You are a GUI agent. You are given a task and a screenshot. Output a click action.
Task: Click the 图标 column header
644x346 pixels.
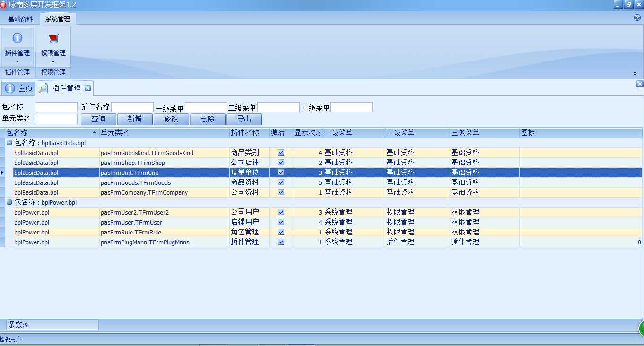[x=581, y=133]
